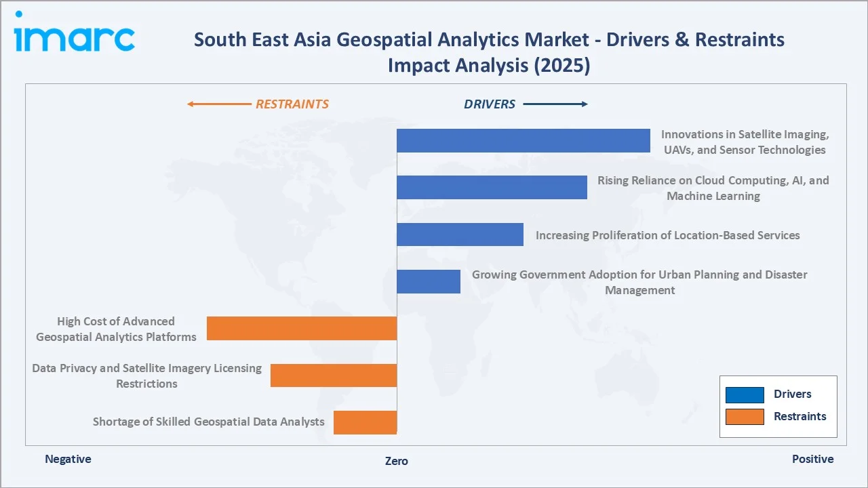Click the imarc logo

tap(74, 32)
